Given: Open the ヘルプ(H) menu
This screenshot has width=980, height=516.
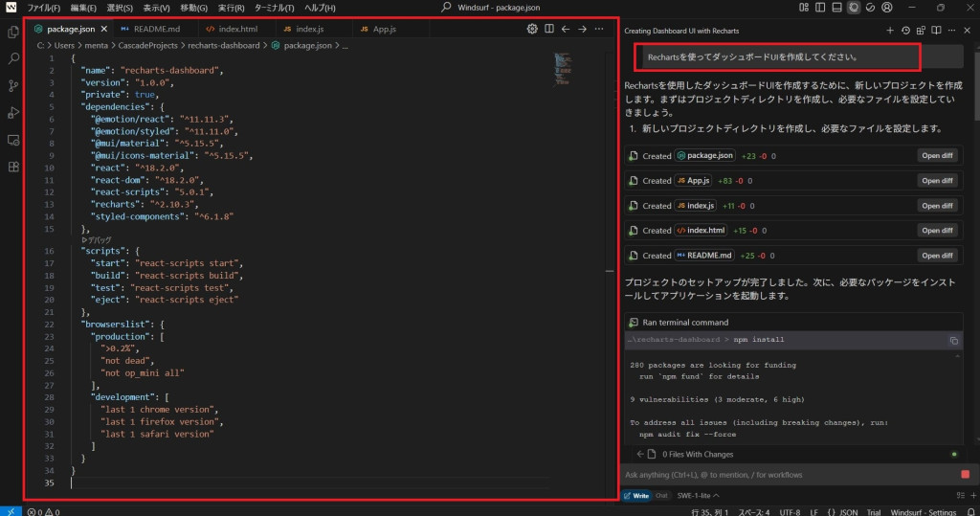Looking at the screenshot, I should tap(320, 8).
